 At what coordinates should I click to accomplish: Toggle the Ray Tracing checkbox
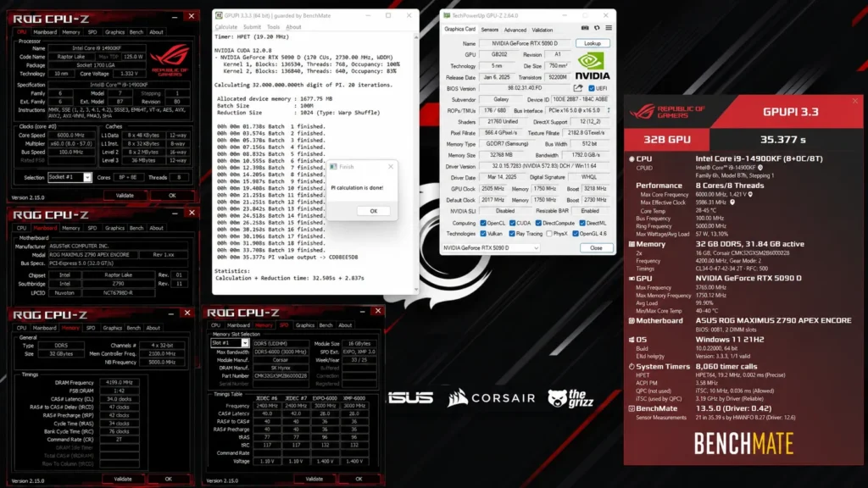tap(513, 234)
